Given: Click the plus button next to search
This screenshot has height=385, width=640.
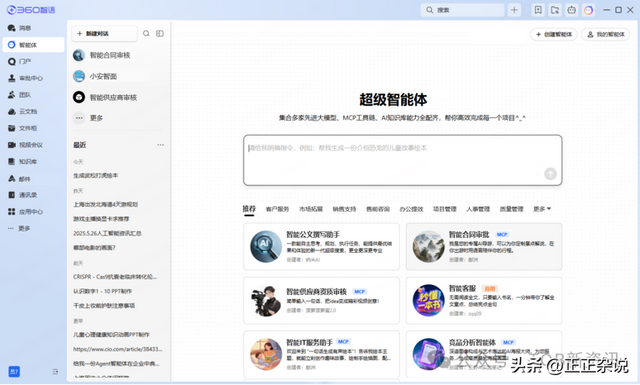Looking at the screenshot, I should 514,10.
